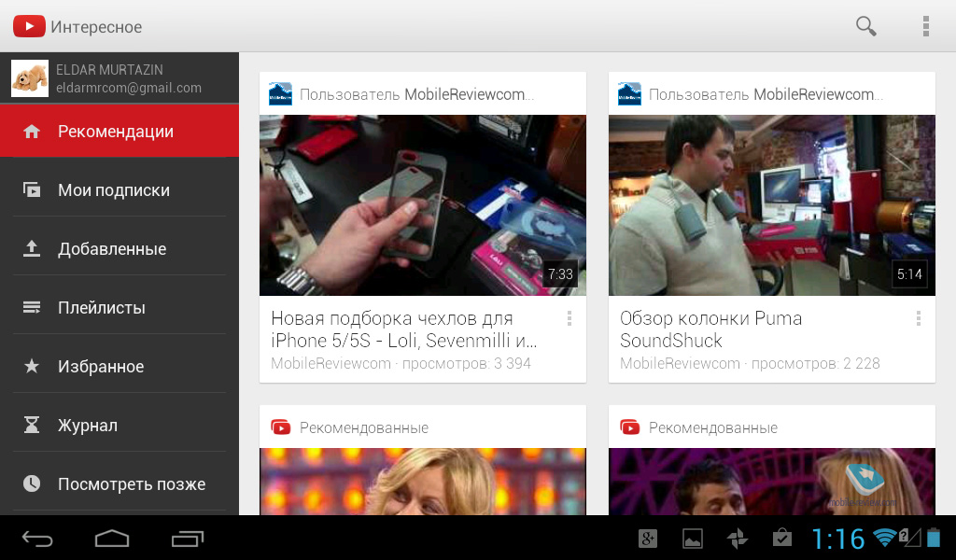Tap 'MobileReviewcom · просмотров: 3 394'
Viewport: 956px width, 560px height.
click(401, 364)
